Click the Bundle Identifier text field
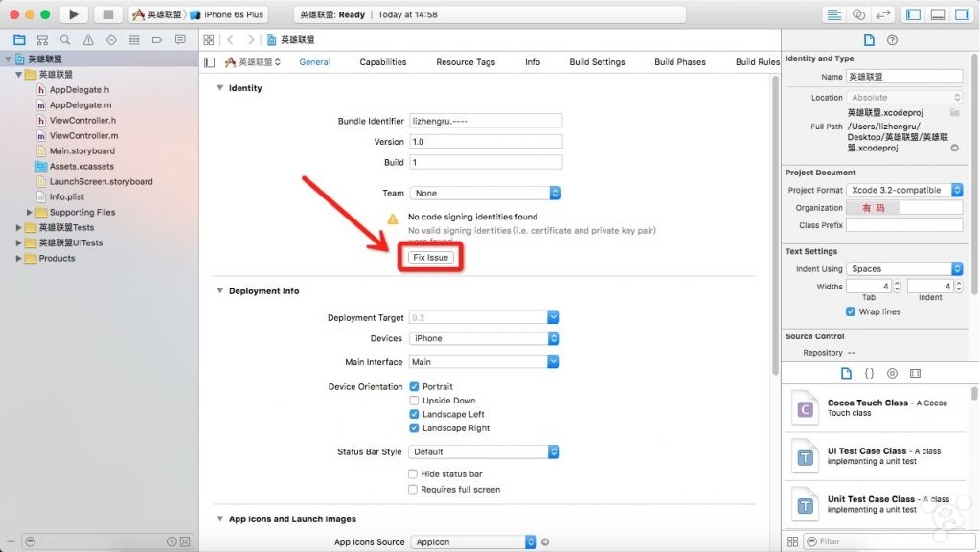This screenshot has height=552, width=980. coord(485,121)
